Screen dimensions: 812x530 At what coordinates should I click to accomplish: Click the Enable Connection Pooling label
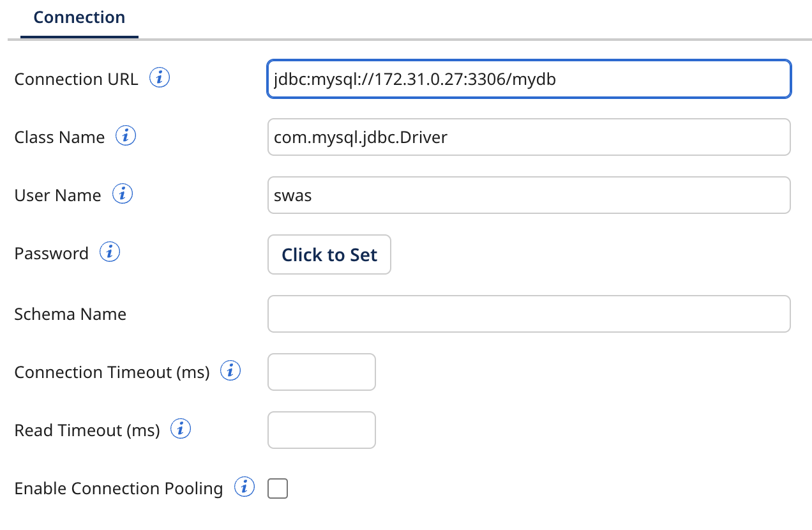point(118,488)
